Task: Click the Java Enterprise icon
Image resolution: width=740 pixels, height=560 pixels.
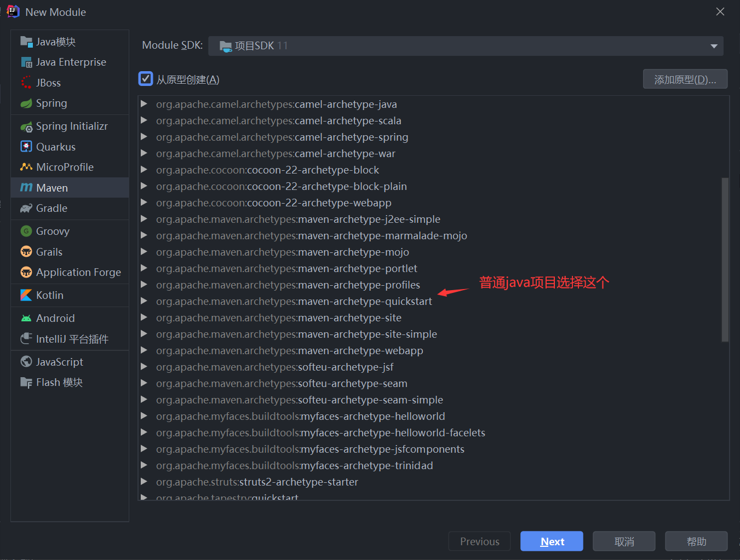Action: pos(26,62)
